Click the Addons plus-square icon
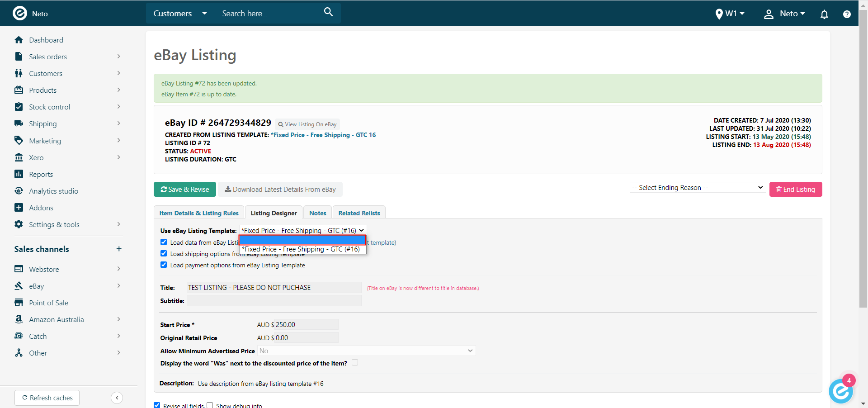Screen dimensions: 868x408 coord(19,208)
